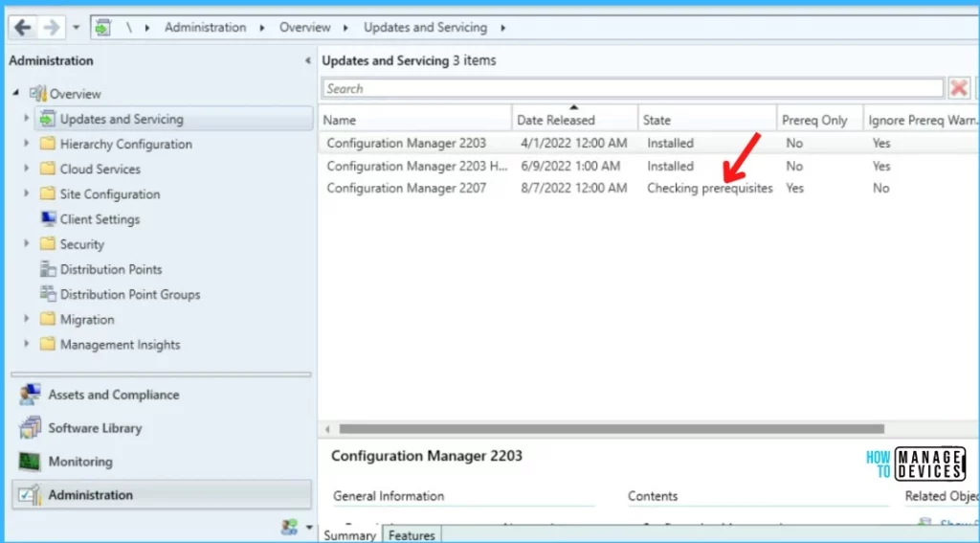980x543 pixels.
Task: Open the navigation history dropdown arrow
Action: tap(77, 28)
